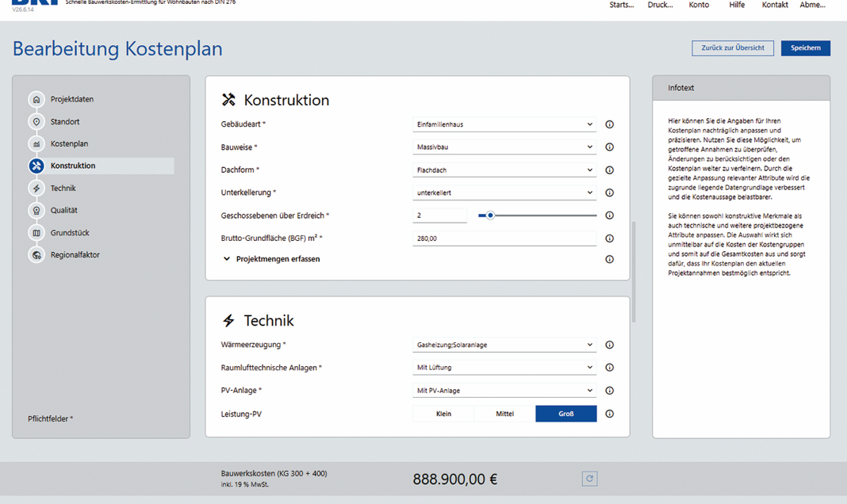This screenshot has width=847, height=504.
Task: Open the Wärmeerzeugung dropdown
Action: pyautogui.click(x=504, y=345)
